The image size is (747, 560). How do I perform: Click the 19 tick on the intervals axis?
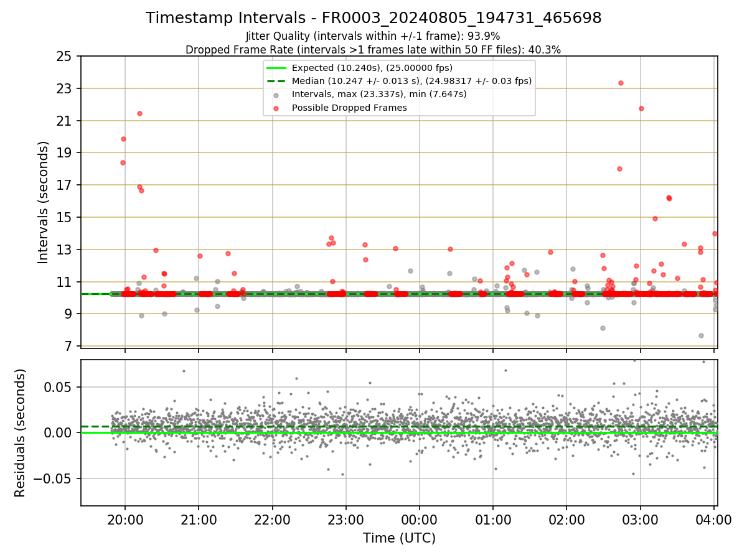click(x=63, y=153)
